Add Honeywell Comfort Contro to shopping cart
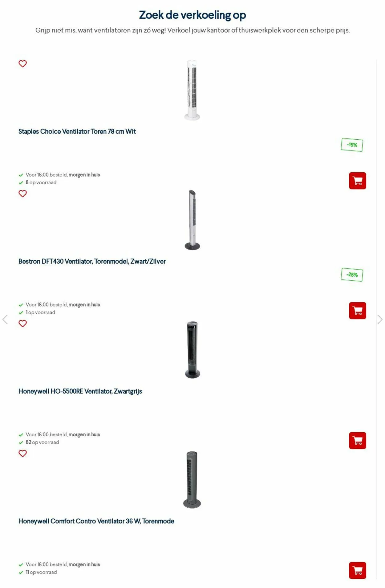This screenshot has height=588, width=385. click(x=357, y=570)
